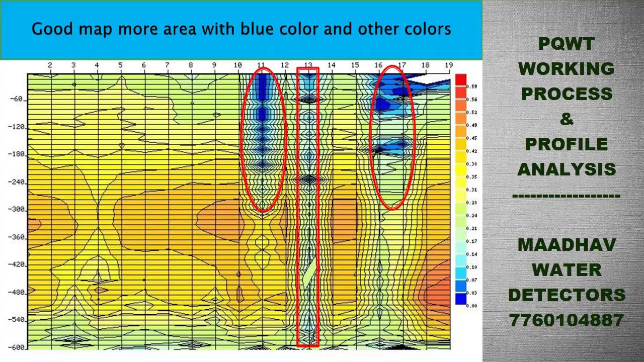This screenshot has height=362, width=644.
Task: Click the 'ANALYSIS' side panel text
Action: pos(566,169)
